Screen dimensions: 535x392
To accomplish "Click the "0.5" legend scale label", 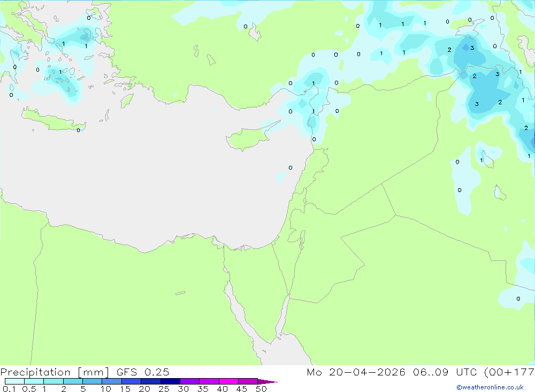I will click(29, 389).
